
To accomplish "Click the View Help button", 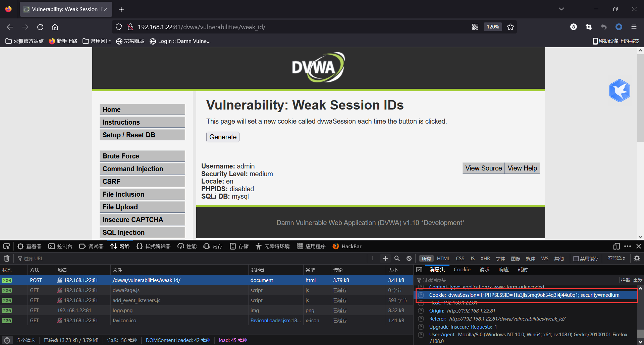I will pyautogui.click(x=522, y=168).
